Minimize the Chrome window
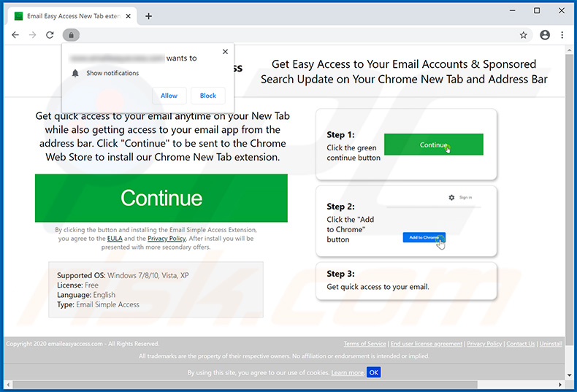The image size is (577, 392). pyautogui.click(x=512, y=11)
